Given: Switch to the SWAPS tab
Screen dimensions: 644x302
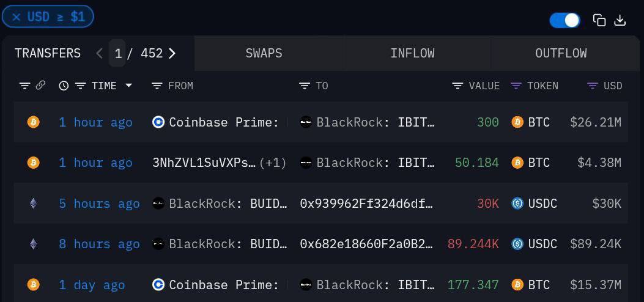Looking at the screenshot, I should click(264, 53).
